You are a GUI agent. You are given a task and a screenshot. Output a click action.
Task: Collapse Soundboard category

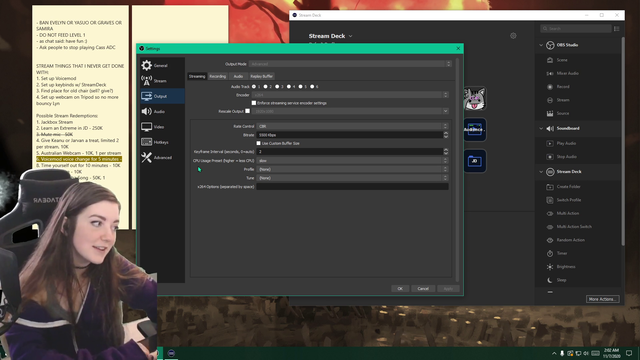pos(541,128)
